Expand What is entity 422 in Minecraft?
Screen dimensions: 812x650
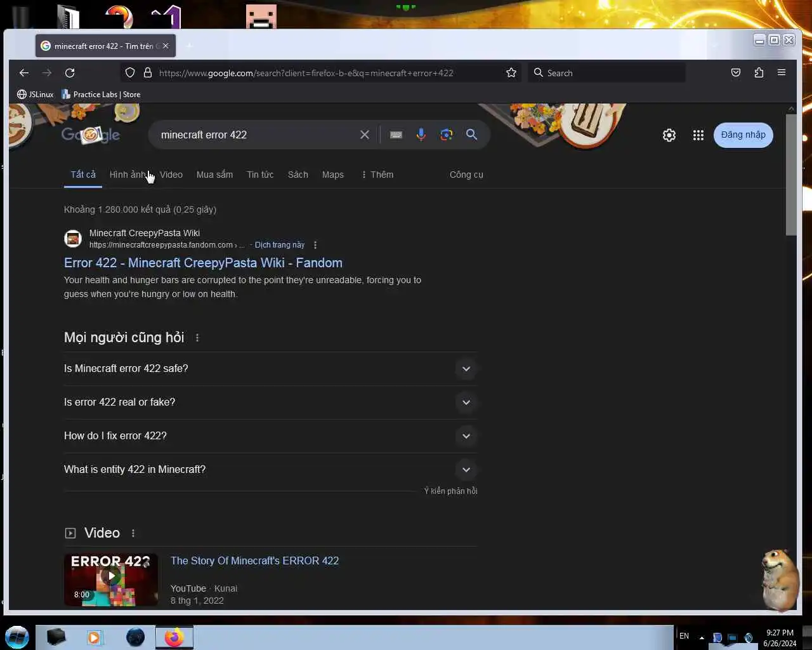coord(271,470)
